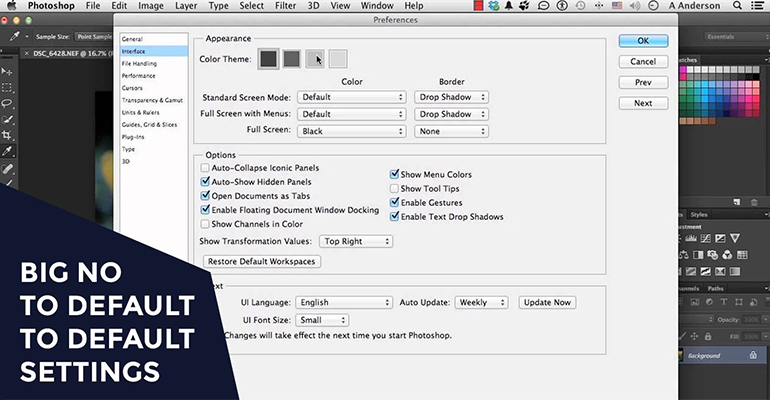Add a Photo Filter adjustment
This screenshot has height=400, width=770.
coord(713,255)
